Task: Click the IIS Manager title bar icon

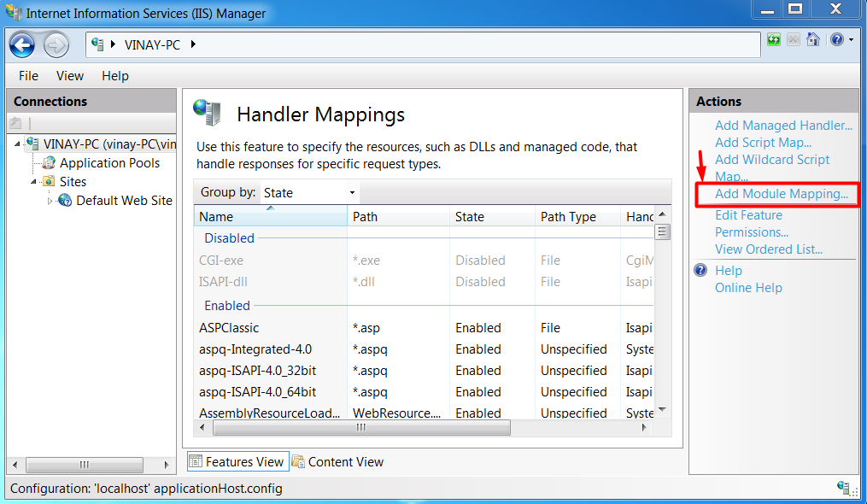Action: [14, 12]
